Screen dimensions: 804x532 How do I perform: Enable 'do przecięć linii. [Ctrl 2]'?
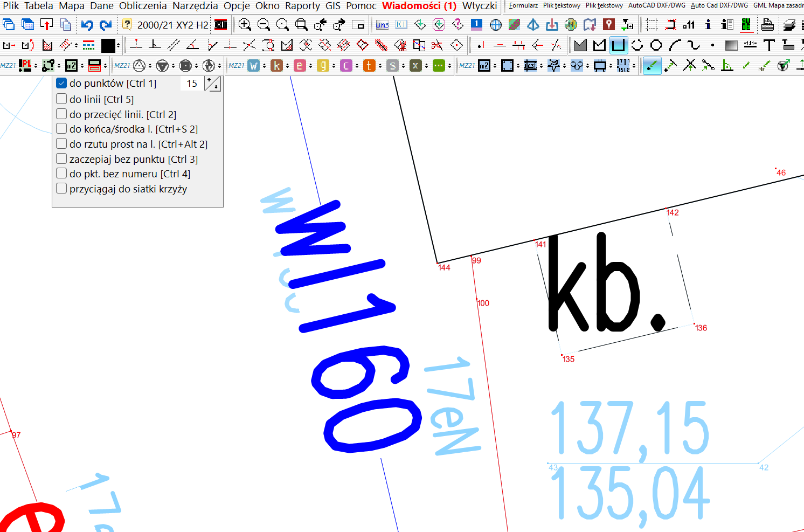tap(61, 114)
